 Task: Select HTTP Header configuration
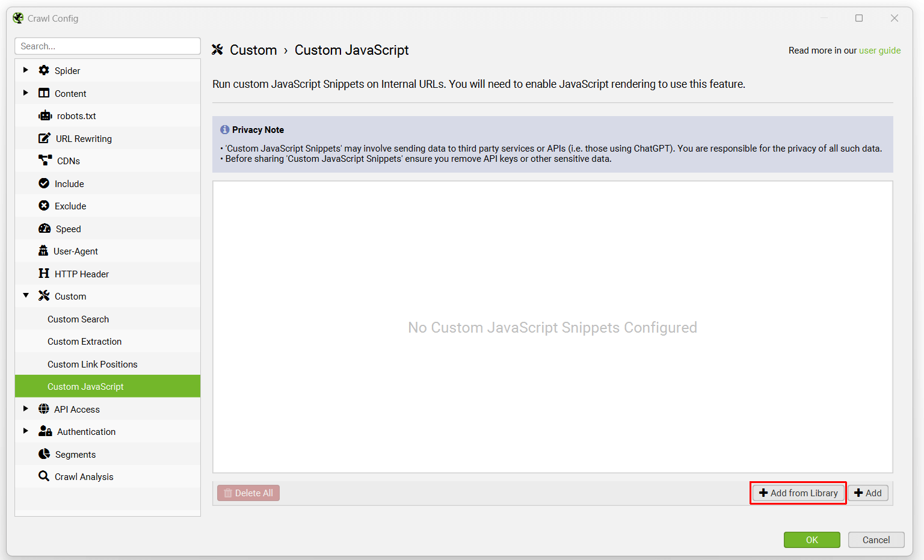[x=108, y=274]
